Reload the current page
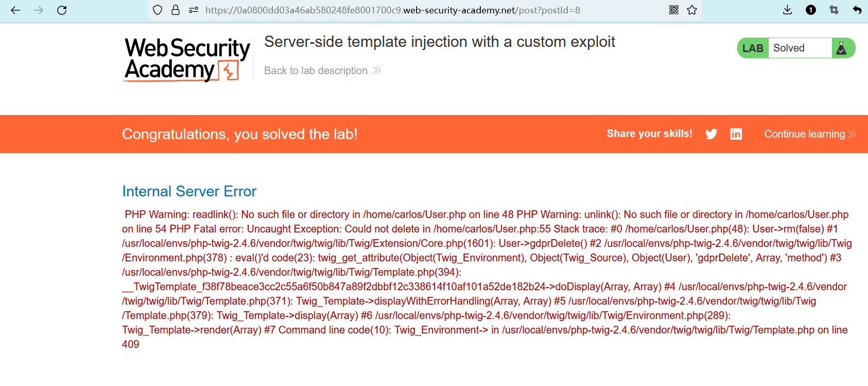 62,10
